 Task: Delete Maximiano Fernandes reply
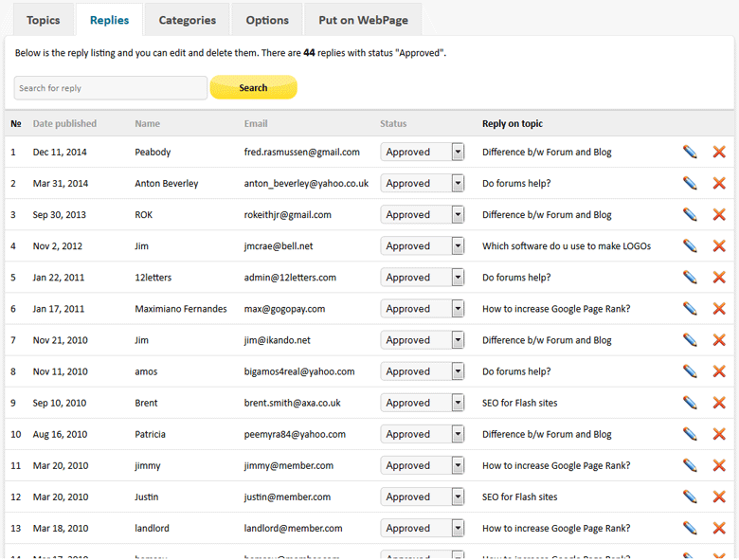pos(719,308)
